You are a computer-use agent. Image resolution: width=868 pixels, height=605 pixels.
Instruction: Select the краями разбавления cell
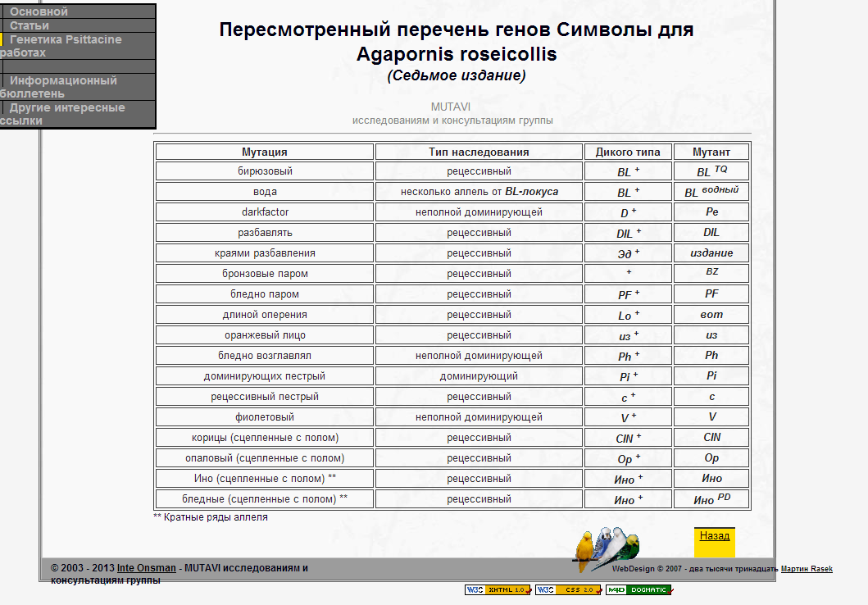pyautogui.click(x=265, y=253)
